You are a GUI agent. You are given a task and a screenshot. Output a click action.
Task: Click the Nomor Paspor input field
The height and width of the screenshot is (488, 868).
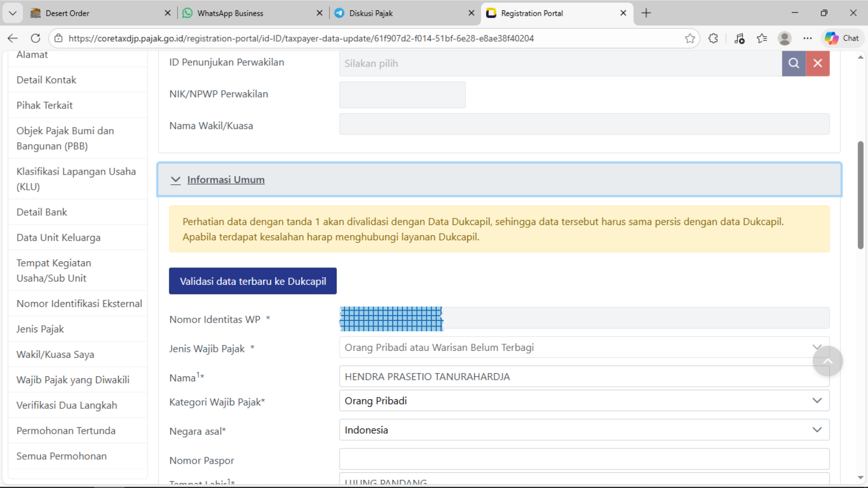click(584, 459)
